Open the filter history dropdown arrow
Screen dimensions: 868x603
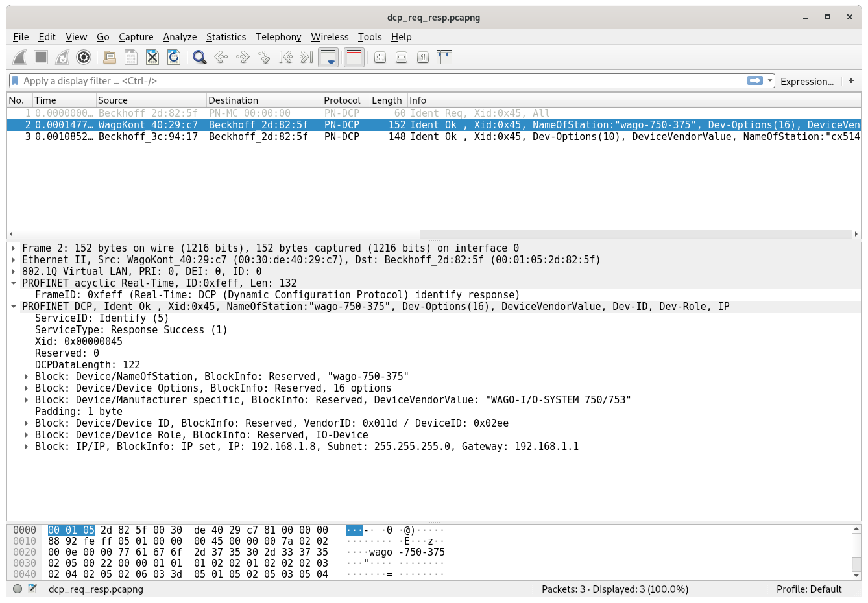(x=769, y=80)
